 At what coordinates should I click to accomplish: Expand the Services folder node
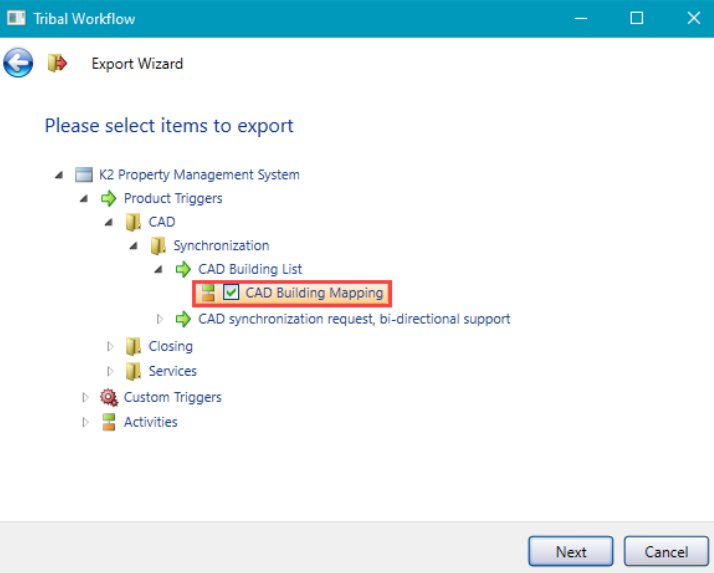pos(111,371)
